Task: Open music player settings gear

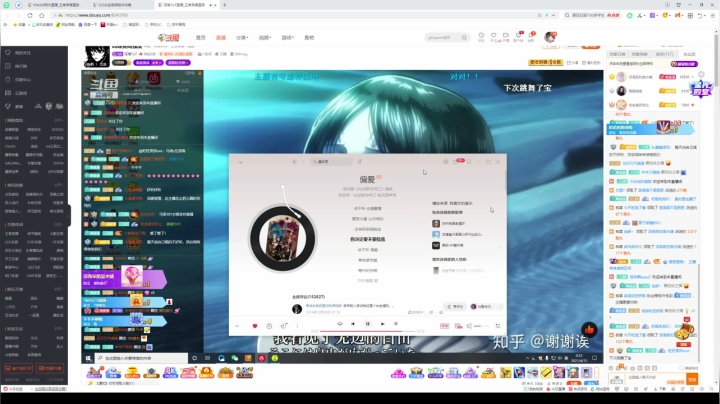Action: (x=445, y=162)
